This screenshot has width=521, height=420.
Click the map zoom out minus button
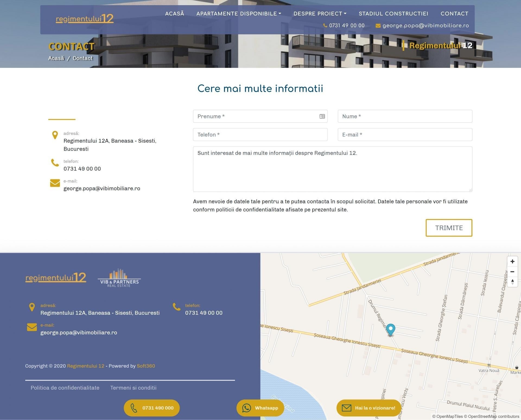coord(512,272)
